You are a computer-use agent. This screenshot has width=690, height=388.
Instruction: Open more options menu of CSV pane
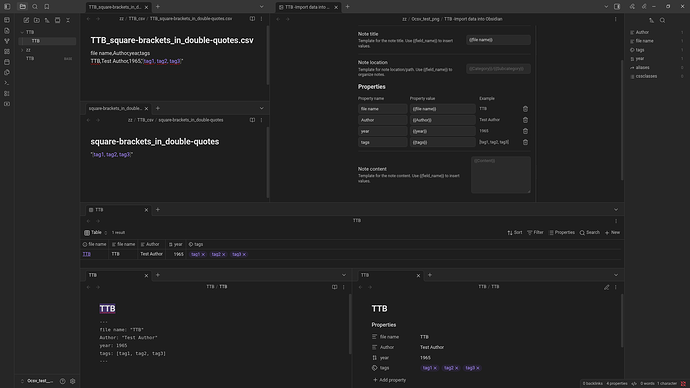(x=261, y=19)
